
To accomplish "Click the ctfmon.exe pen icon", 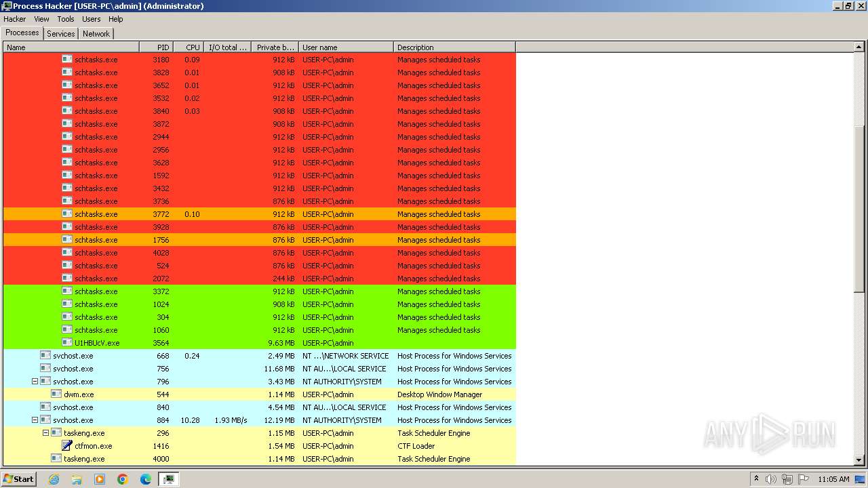I will [67, 446].
